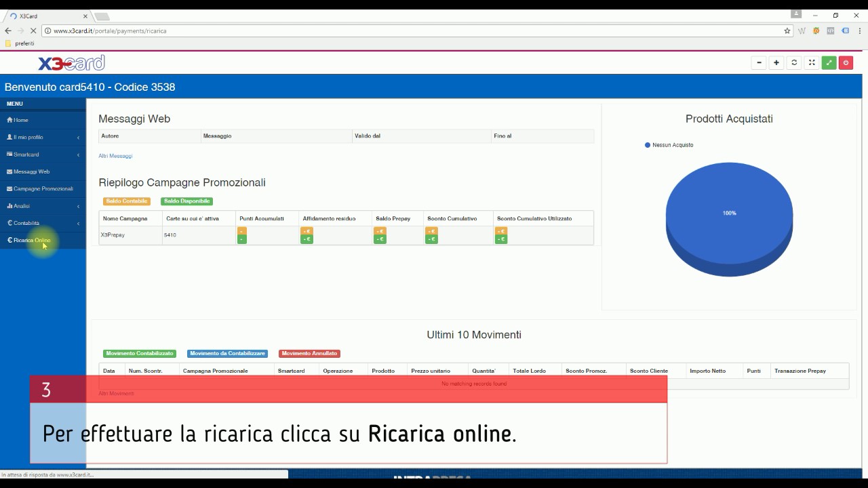Expand chevron beside Analisi
Viewport: 868px width, 488px height.
[x=78, y=206]
